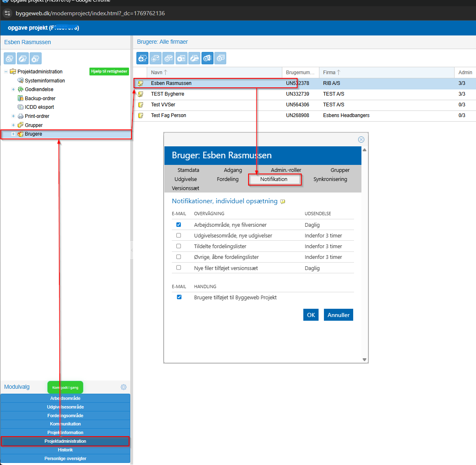
Task: Sort by Navn column header
Action: point(214,73)
